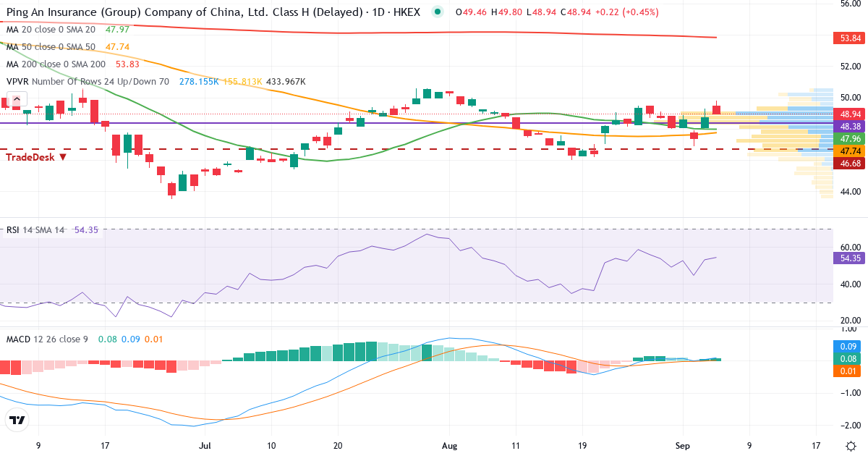Click the 433.967K VPVR total value
Viewport: 868px width, 456px height.
tap(286, 82)
